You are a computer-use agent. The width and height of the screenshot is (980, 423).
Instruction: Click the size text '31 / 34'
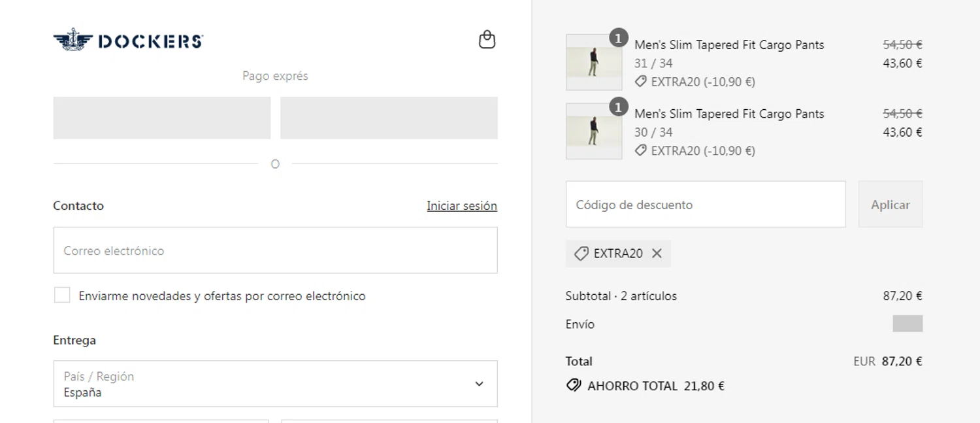[653, 63]
